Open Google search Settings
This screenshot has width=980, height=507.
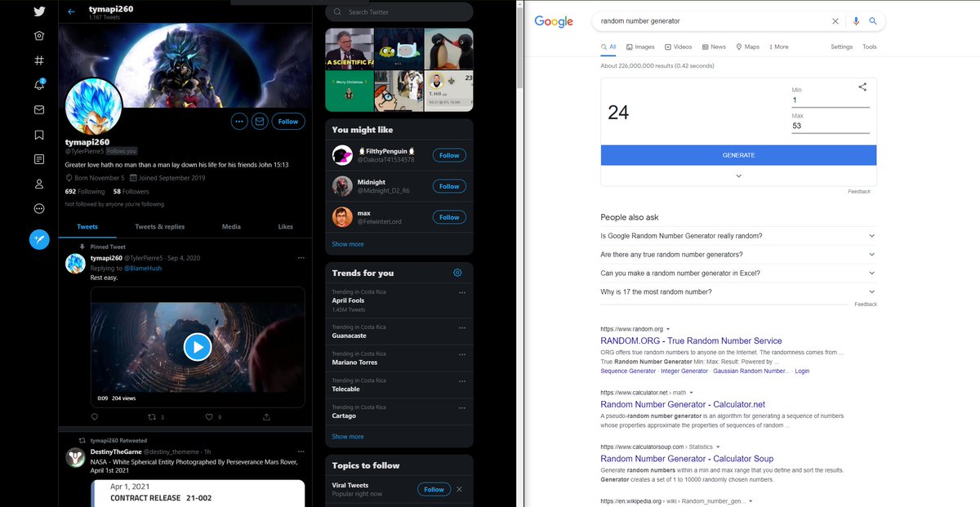click(841, 47)
